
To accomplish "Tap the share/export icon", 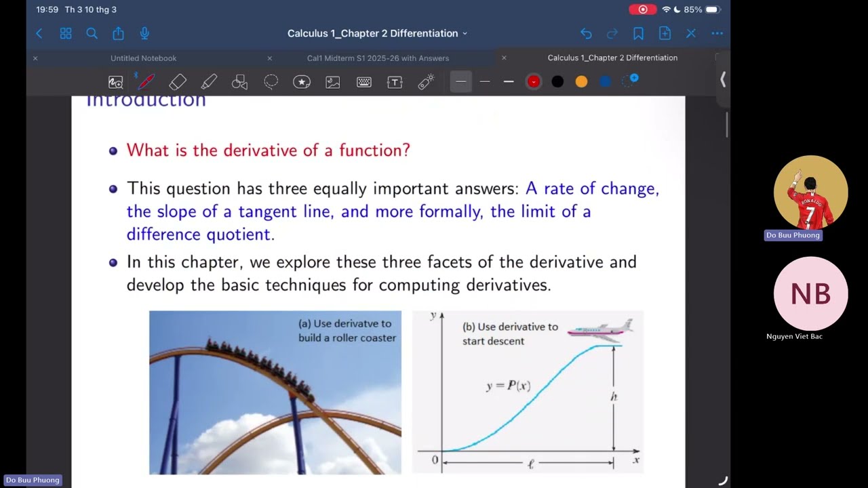I will [x=118, y=33].
